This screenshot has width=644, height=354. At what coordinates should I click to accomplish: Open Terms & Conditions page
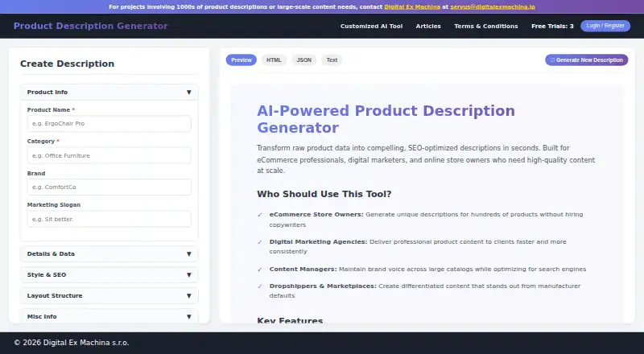click(486, 26)
